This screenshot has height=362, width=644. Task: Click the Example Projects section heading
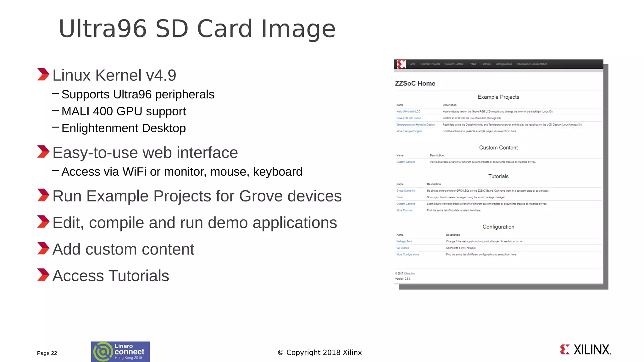(x=498, y=97)
